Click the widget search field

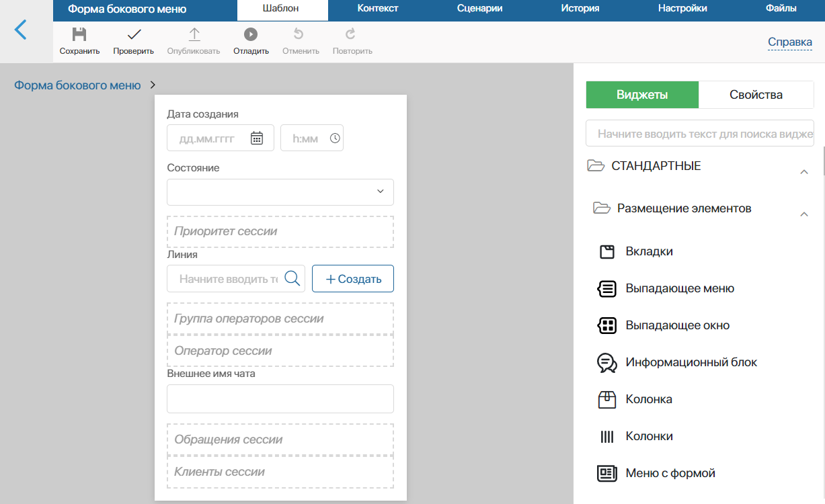(700, 134)
